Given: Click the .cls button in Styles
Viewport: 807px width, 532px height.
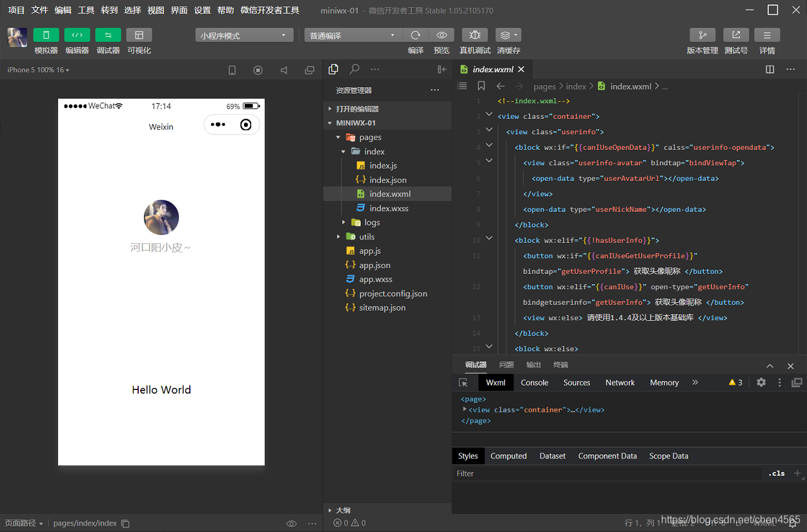Looking at the screenshot, I should click(777, 473).
